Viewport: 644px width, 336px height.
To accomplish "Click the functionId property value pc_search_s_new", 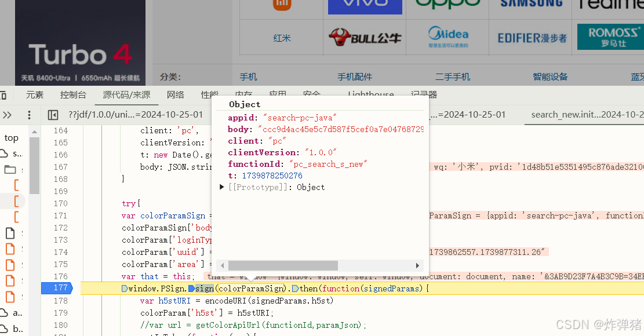I will point(328,164).
